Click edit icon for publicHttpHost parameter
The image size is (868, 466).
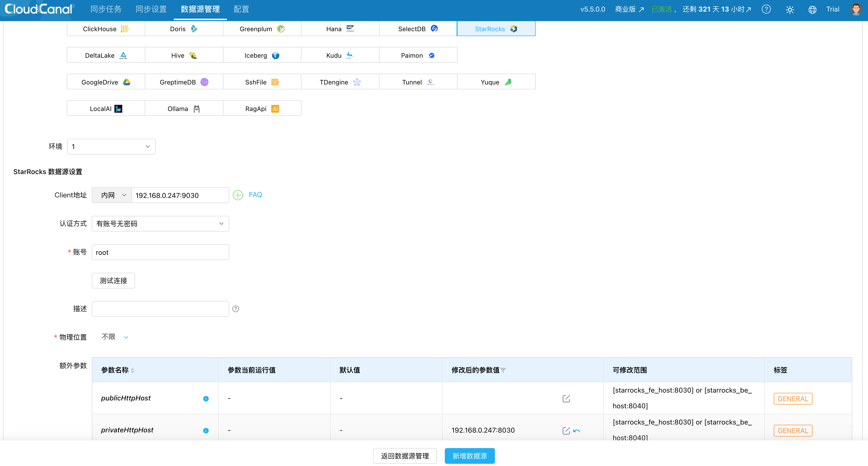point(566,399)
